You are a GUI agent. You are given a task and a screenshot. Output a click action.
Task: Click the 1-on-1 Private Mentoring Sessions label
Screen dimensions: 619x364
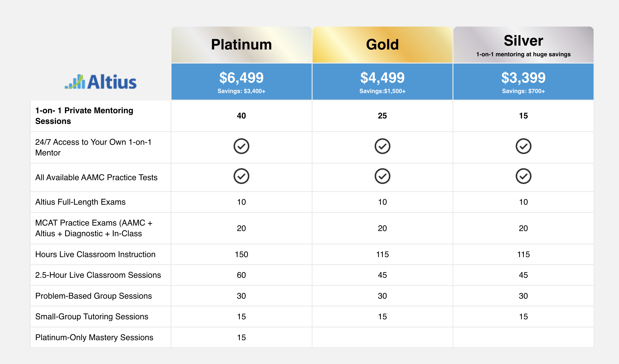pyautogui.click(x=84, y=116)
